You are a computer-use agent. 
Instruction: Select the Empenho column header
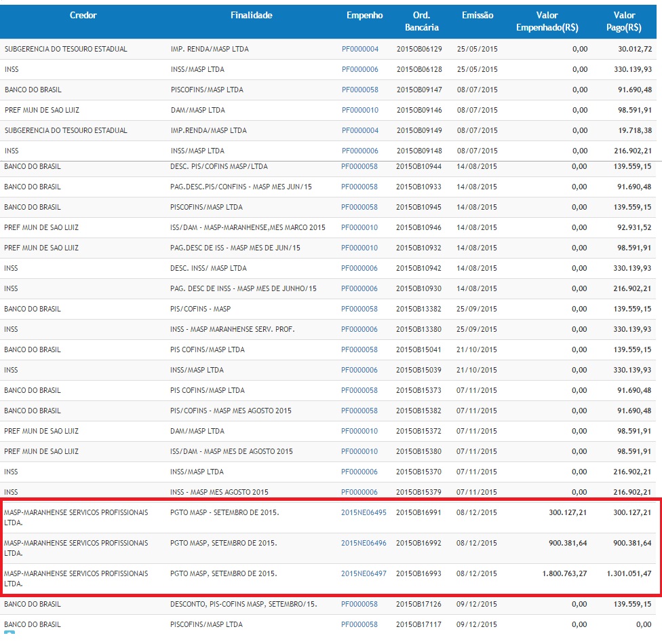click(x=364, y=16)
